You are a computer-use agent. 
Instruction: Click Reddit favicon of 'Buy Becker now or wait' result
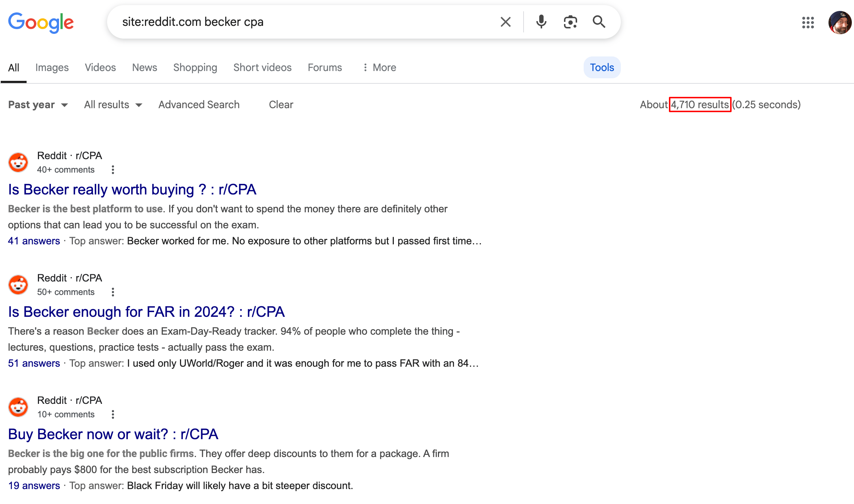(18, 407)
